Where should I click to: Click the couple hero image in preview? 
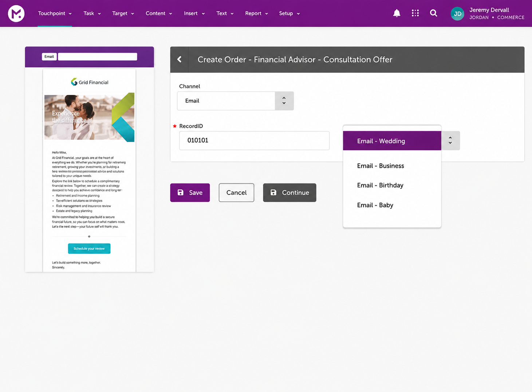(89, 117)
